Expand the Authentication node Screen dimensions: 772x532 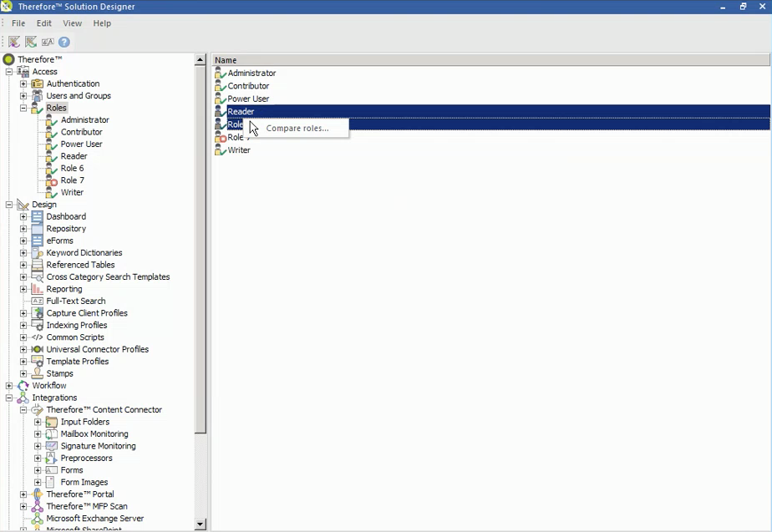pyautogui.click(x=25, y=84)
